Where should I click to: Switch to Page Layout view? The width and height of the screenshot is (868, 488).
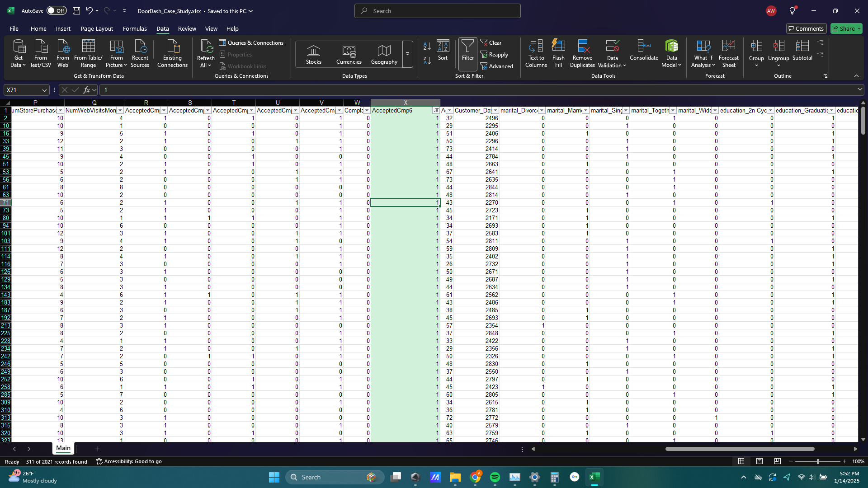point(759,461)
